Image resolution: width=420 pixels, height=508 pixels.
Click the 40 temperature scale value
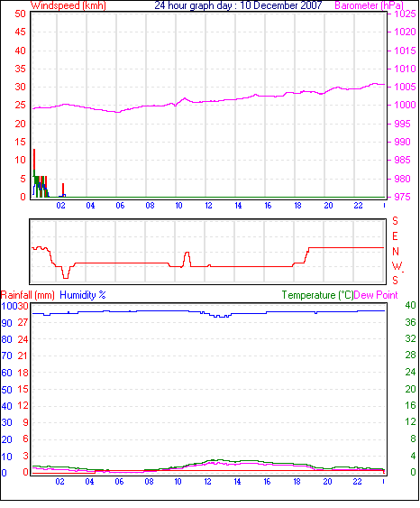click(410, 305)
